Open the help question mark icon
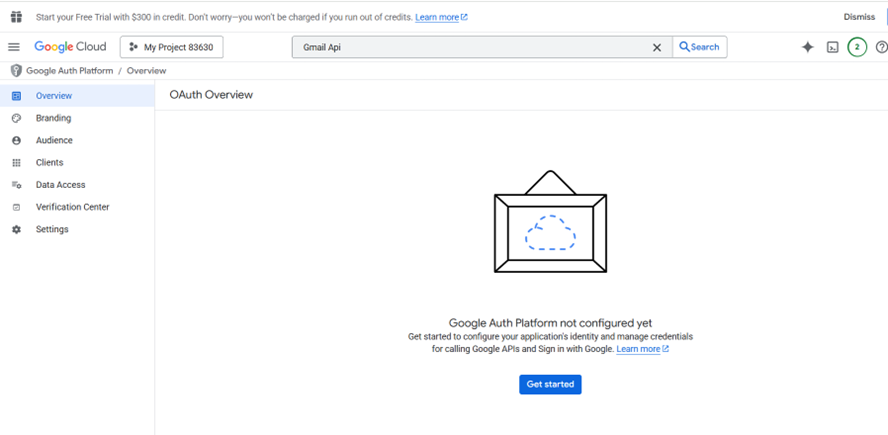The width and height of the screenshot is (888, 435). tap(881, 48)
